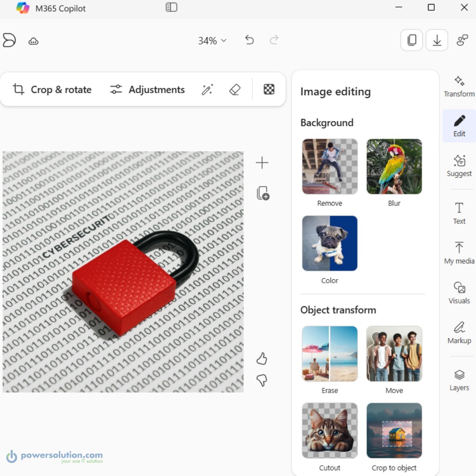This screenshot has width=476, height=476.
Task: Duplicate the page using the copy-plus icon
Action: point(263,193)
